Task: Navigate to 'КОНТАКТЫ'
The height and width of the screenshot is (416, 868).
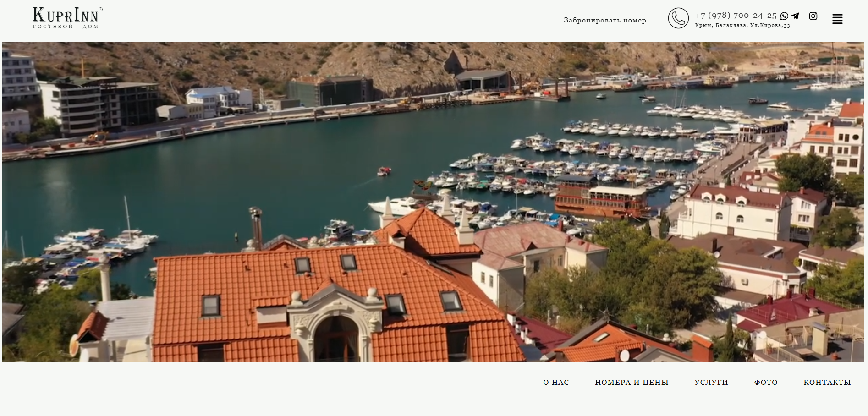Action: pos(827,382)
